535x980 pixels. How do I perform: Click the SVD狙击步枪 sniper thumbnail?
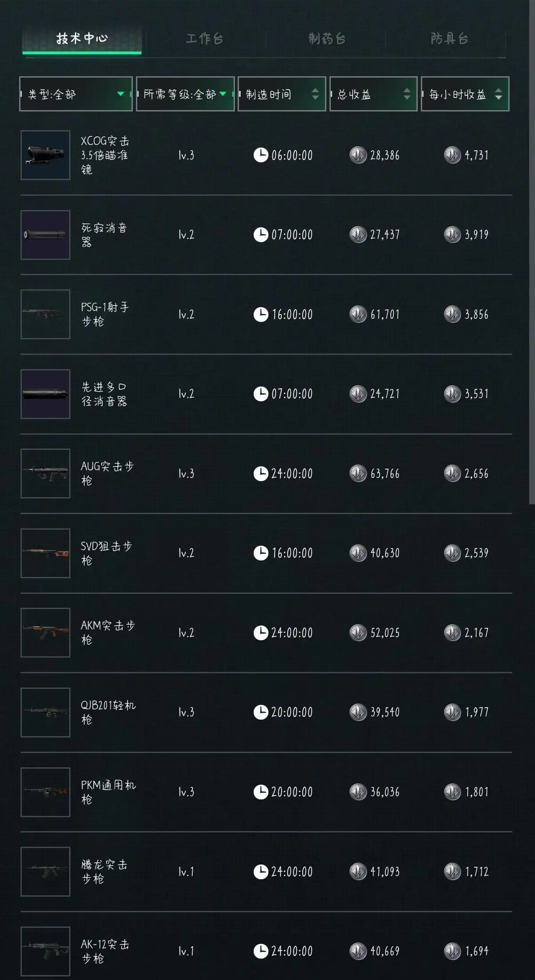[x=45, y=553]
